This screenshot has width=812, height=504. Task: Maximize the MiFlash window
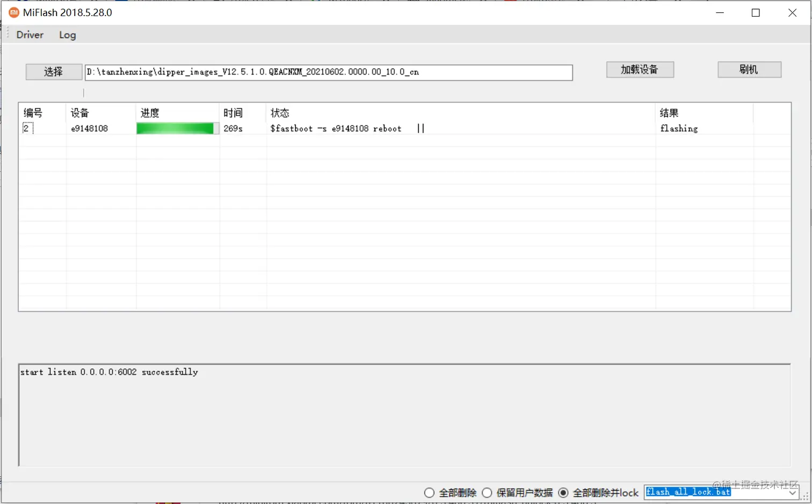tap(756, 12)
